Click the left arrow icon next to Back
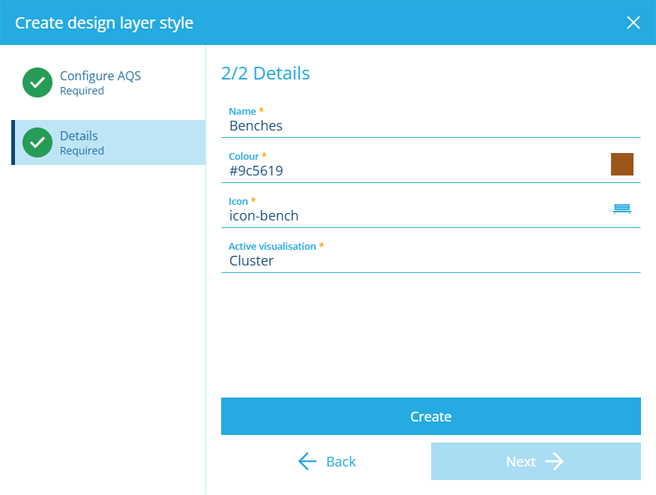 [x=308, y=461]
